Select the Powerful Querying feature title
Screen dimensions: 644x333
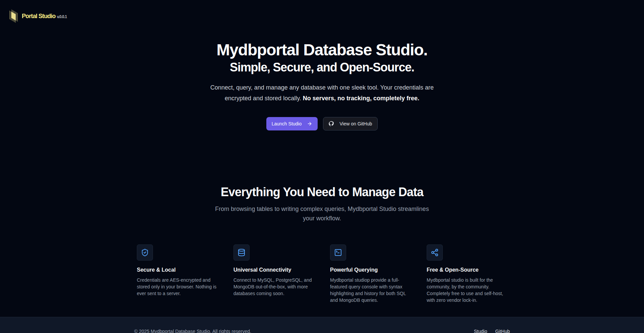(354, 270)
